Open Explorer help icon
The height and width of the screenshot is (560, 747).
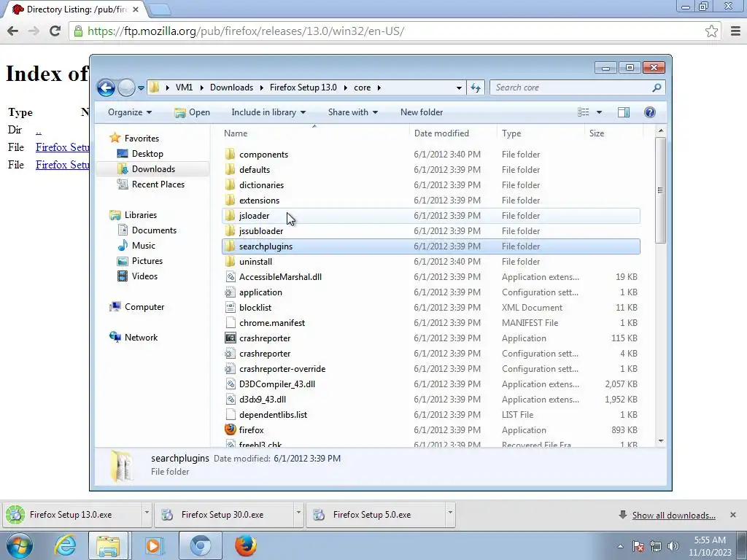(x=650, y=112)
